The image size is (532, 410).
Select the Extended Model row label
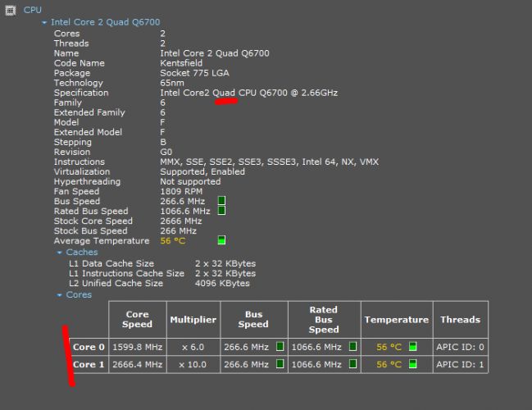coord(88,132)
